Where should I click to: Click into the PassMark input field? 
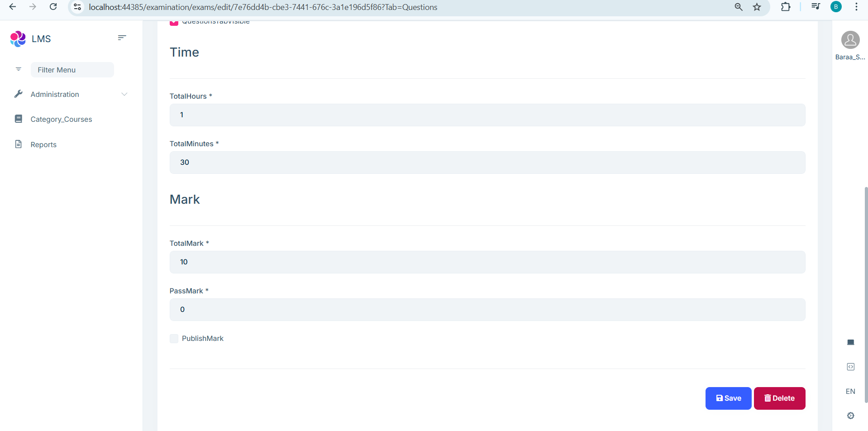click(487, 310)
